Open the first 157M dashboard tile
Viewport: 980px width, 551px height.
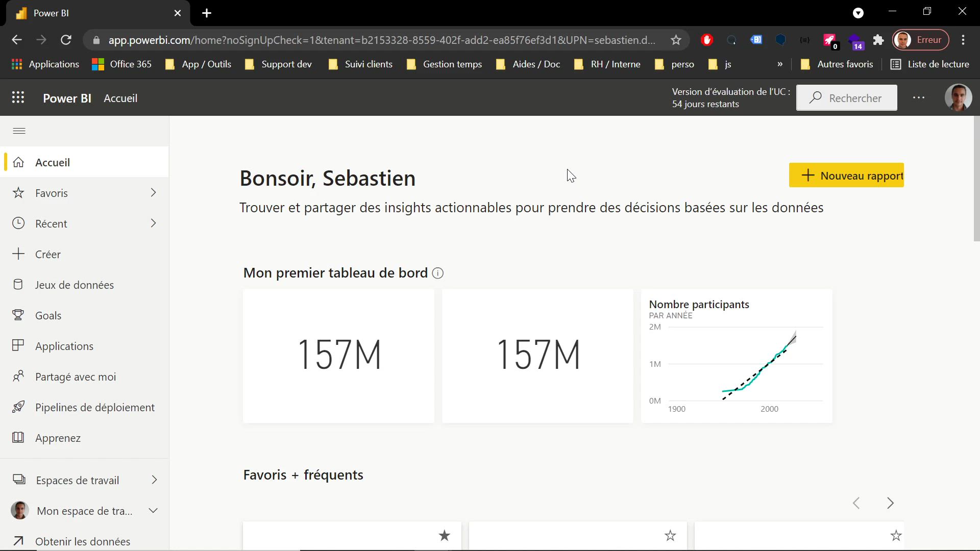(338, 356)
